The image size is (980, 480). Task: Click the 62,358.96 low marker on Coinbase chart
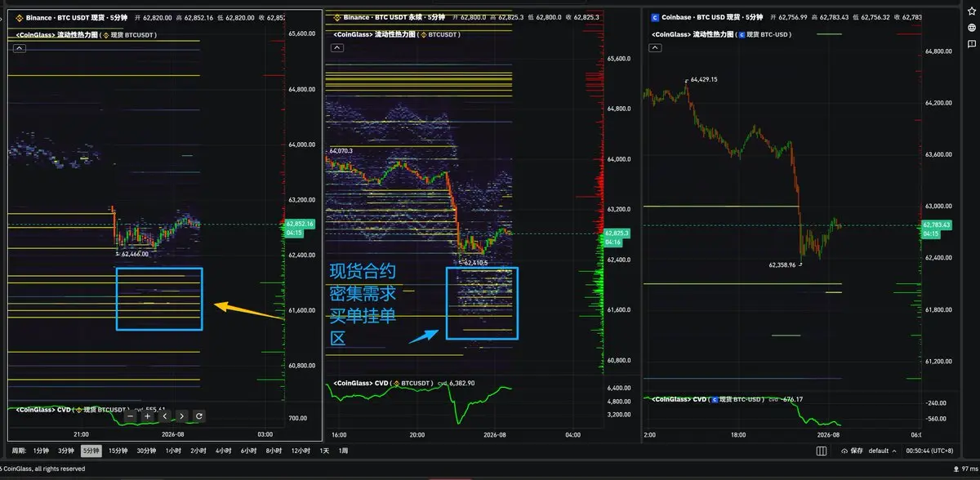coord(782,264)
